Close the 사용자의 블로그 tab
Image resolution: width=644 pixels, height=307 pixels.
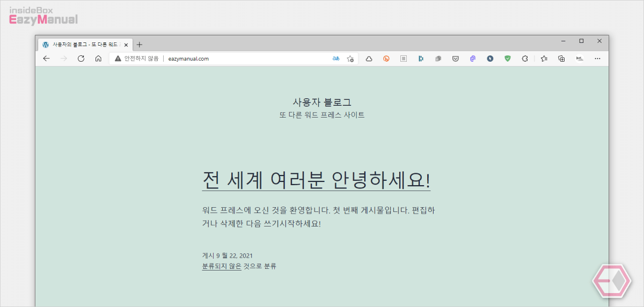click(126, 45)
